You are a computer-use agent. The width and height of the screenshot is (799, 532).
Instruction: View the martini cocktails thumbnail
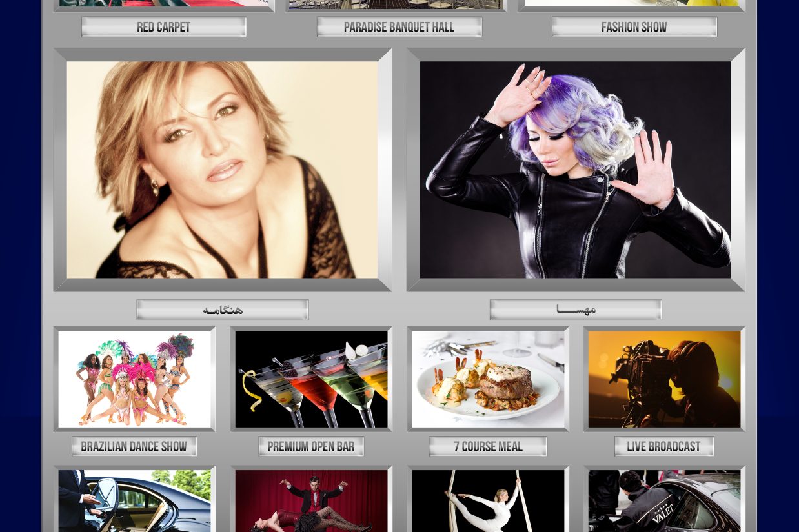(x=311, y=379)
